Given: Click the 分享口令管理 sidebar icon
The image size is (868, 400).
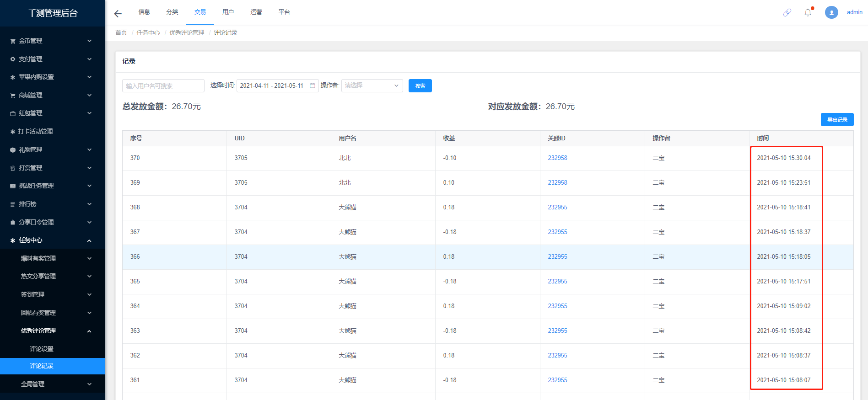Looking at the screenshot, I should click(x=13, y=222).
